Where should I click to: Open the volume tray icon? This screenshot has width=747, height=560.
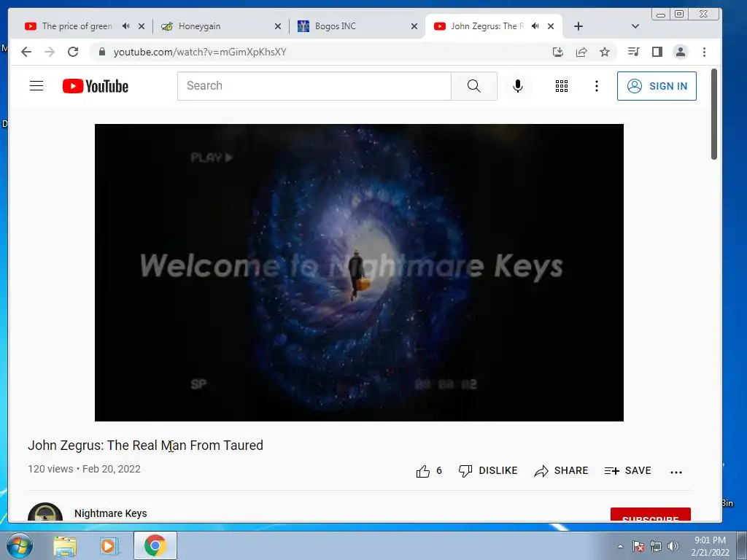[673, 546]
